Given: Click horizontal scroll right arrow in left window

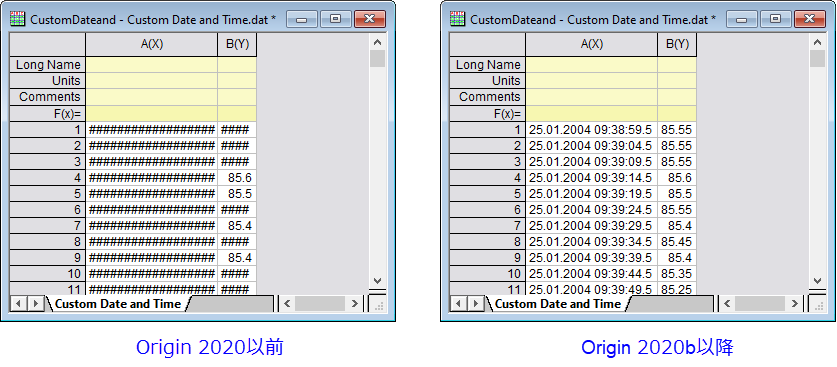Looking at the screenshot, I should (354, 304).
